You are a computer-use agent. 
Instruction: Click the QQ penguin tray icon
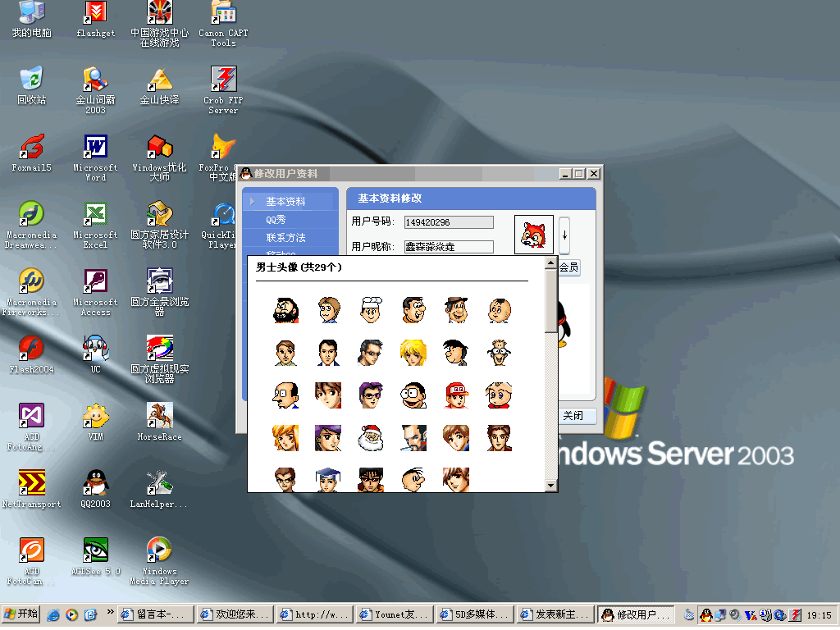tap(705, 614)
